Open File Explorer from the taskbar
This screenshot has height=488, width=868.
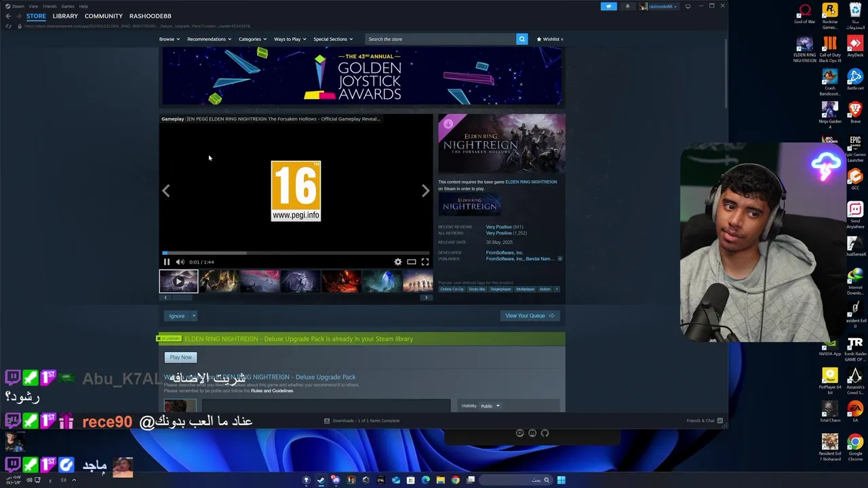[x=441, y=480]
